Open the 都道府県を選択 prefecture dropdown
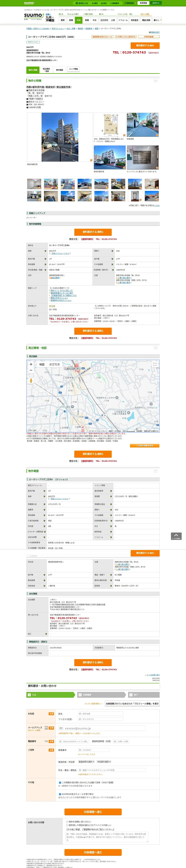This screenshot has height=868, width=186. click(x=86, y=762)
